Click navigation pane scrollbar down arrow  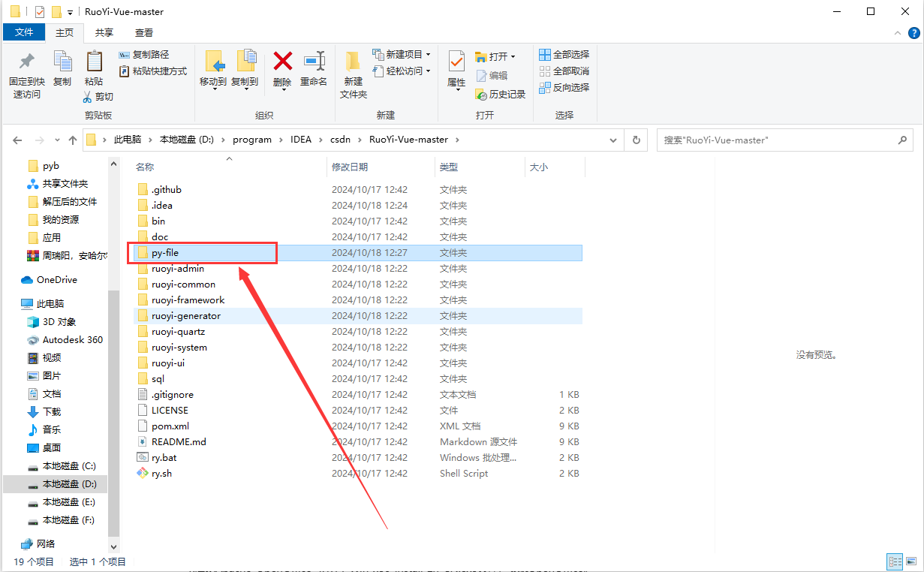click(114, 548)
